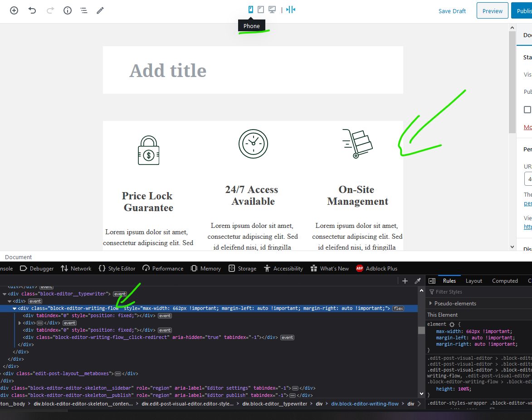Viewport: 532px width, 420px height.
Task: Click the hand truck delivery icon
Action: coord(357,143)
